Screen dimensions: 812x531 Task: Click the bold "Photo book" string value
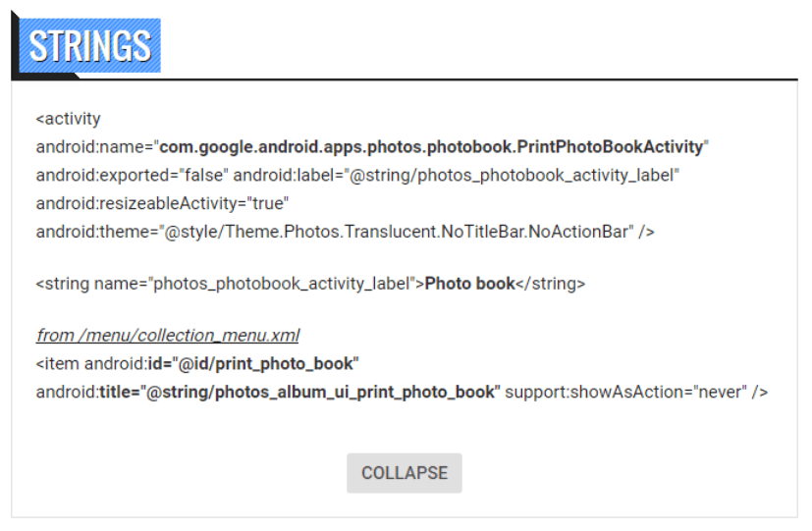click(x=470, y=284)
